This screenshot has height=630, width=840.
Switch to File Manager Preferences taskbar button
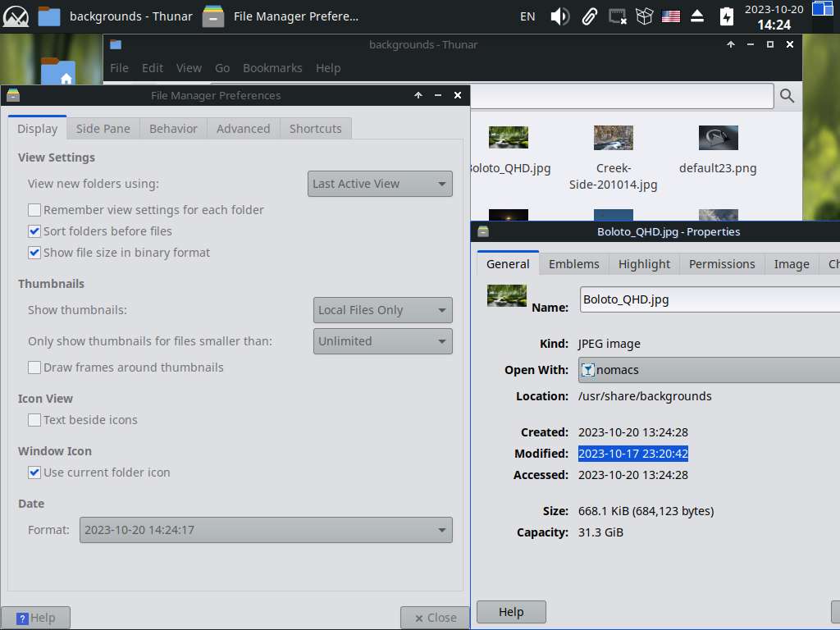281,16
